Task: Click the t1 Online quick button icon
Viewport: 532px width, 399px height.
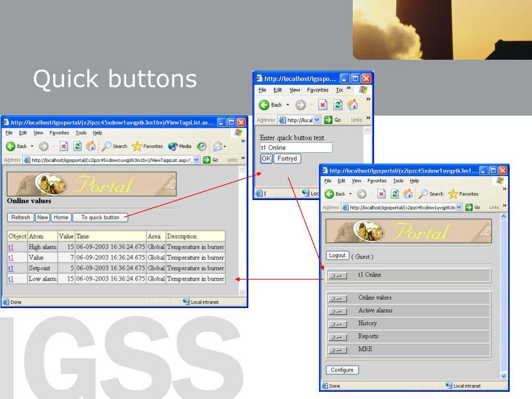Action: pos(338,275)
